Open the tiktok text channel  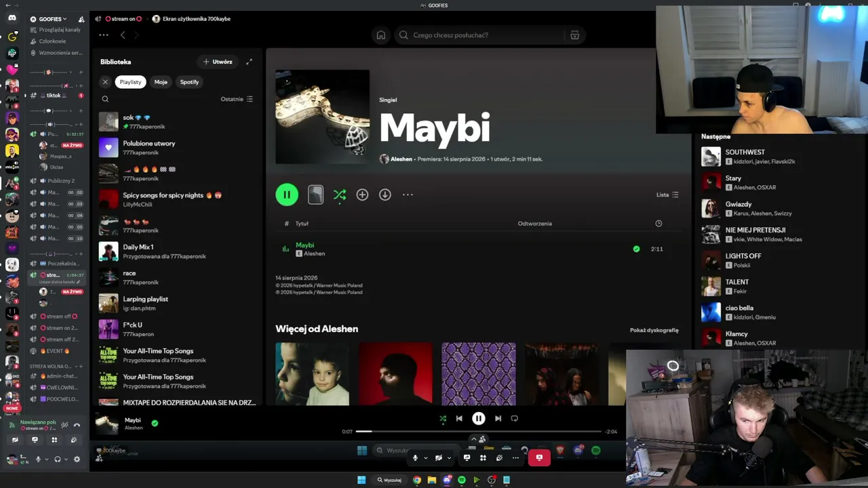(x=57, y=96)
